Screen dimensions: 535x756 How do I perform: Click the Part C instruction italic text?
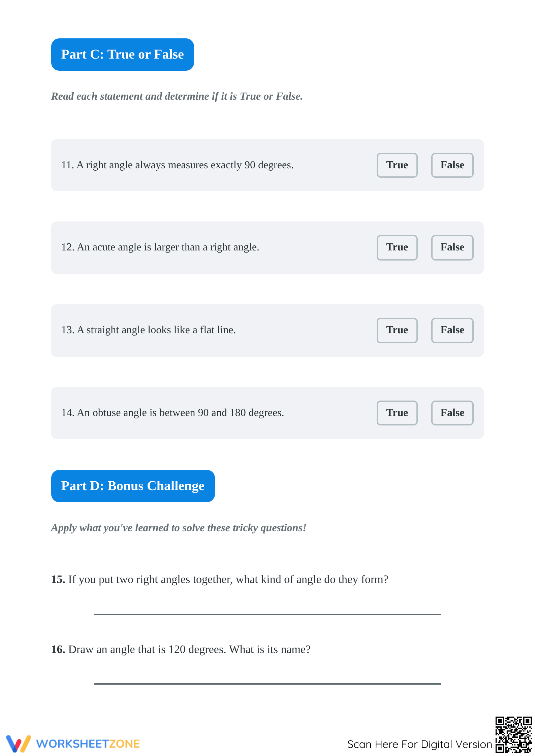177,96
